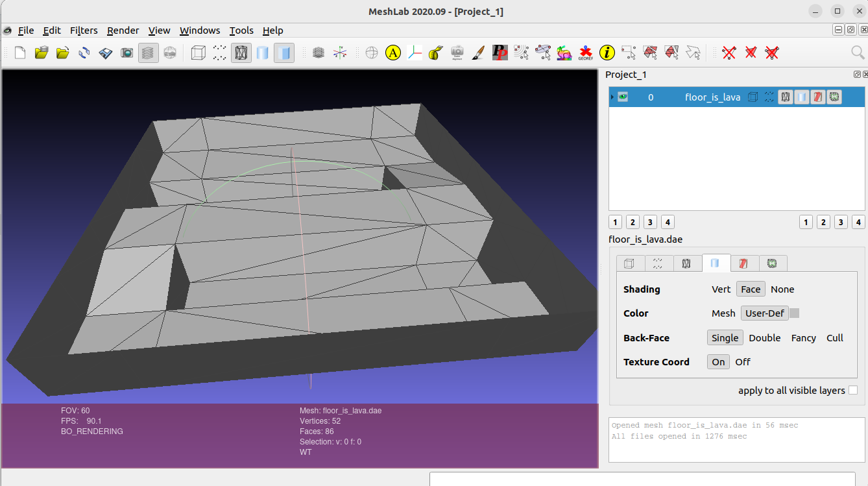Toggle wireframe icon in floor_is_lava layer row
This screenshot has width=868, height=486.
coord(786,97)
